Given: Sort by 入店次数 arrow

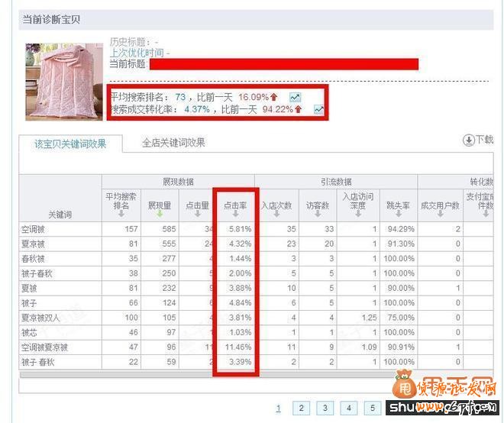Looking at the screenshot, I should point(276,214).
